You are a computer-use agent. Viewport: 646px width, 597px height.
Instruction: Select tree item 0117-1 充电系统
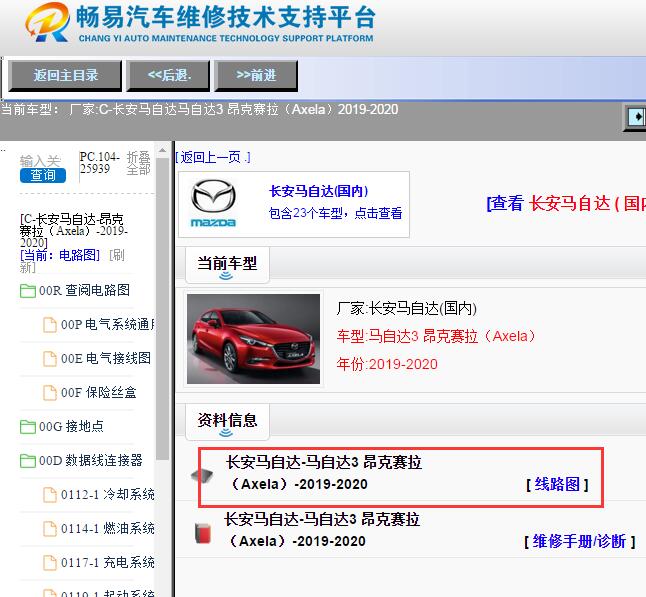(x=108, y=562)
